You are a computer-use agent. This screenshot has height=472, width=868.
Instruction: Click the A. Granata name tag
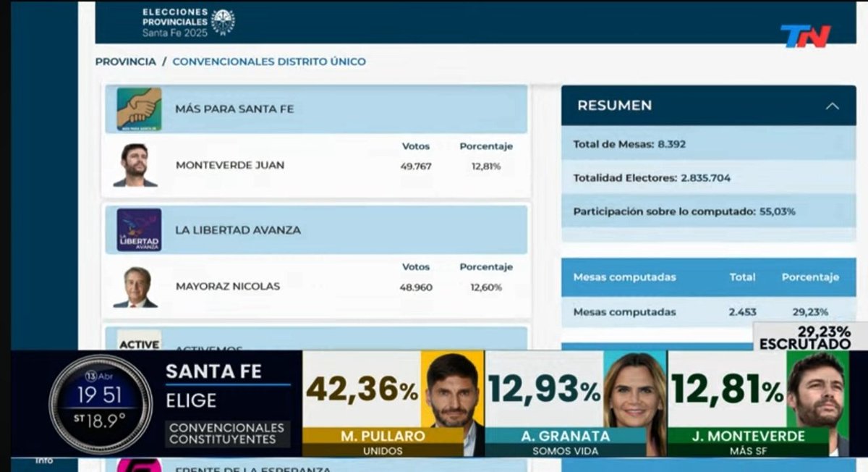pyautogui.click(x=565, y=436)
